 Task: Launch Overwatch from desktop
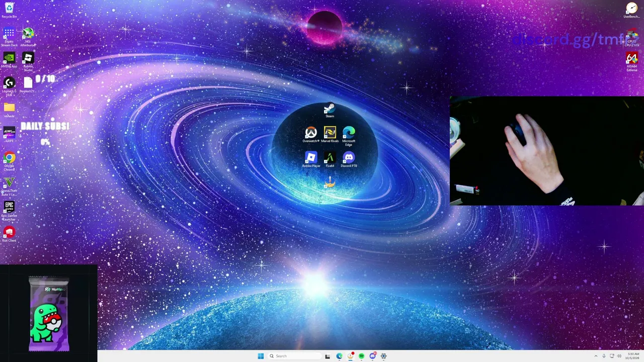point(311,135)
